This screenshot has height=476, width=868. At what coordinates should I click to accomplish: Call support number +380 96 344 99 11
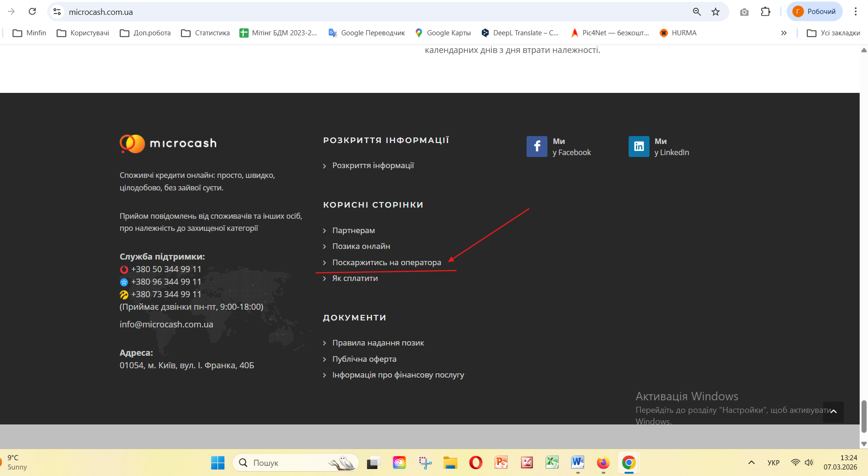pos(166,282)
